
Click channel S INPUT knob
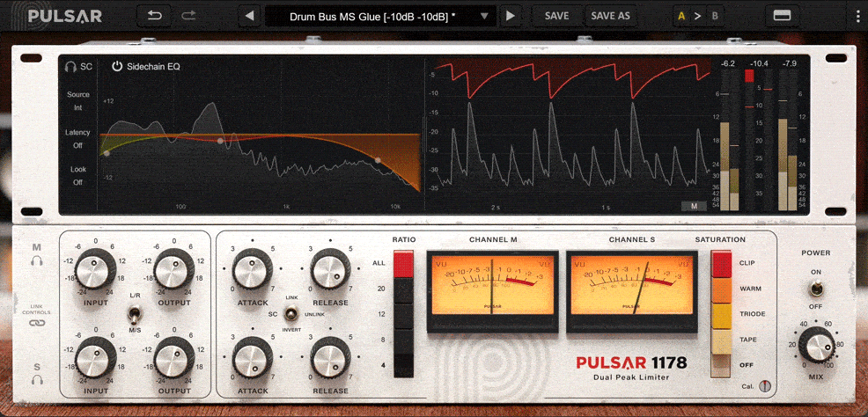pos(95,358)
